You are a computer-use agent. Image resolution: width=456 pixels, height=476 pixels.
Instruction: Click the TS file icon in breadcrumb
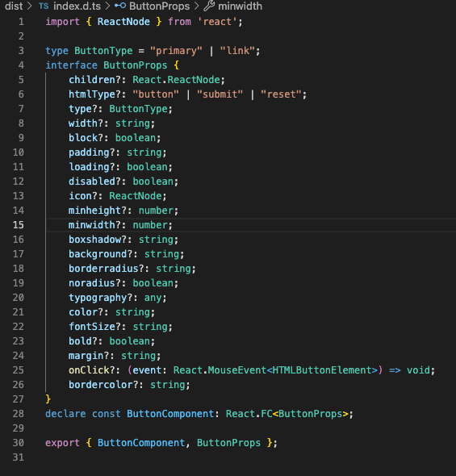[44, 6]
